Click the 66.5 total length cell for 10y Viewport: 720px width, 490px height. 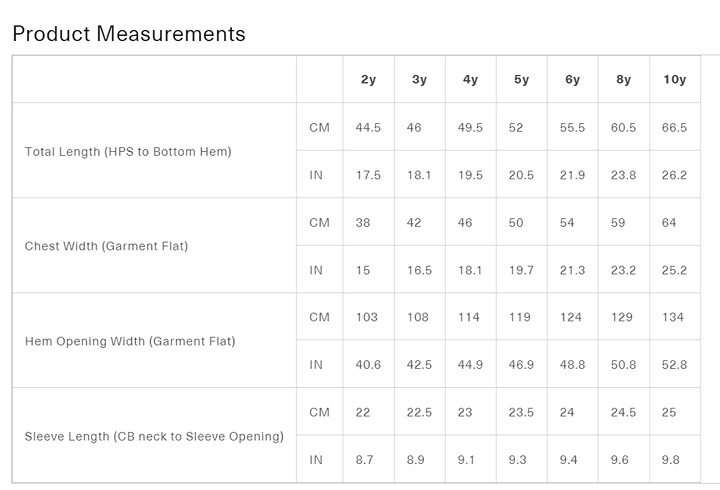675,128
